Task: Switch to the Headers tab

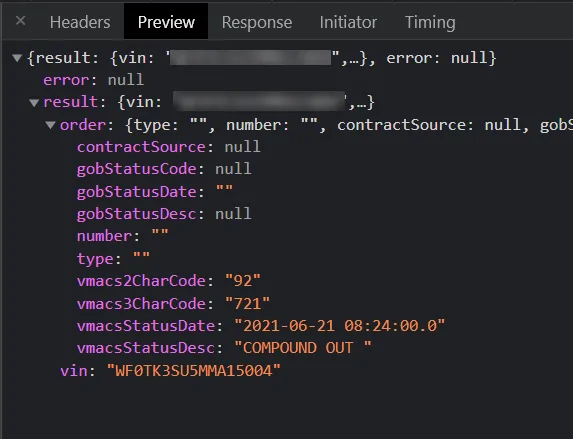Action: pyautogui.click(x=80, y=22)
